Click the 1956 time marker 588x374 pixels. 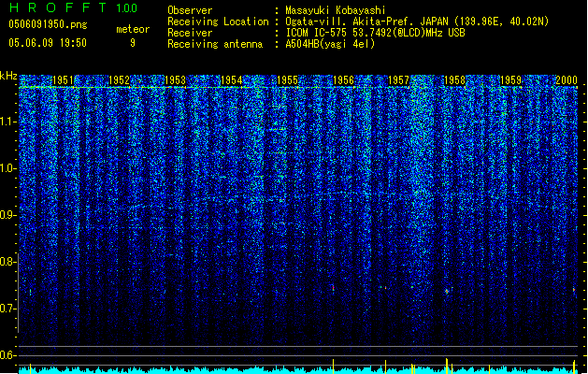point(343,80)
